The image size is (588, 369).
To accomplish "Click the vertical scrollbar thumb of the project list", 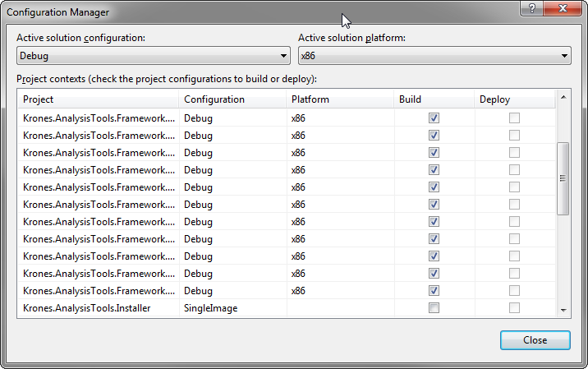I will click(563, 178).
